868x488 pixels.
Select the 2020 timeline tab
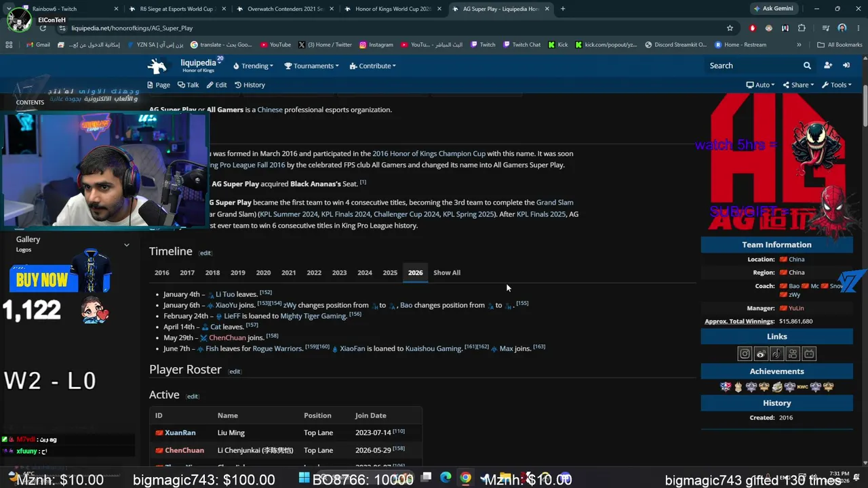coord(263,272)
